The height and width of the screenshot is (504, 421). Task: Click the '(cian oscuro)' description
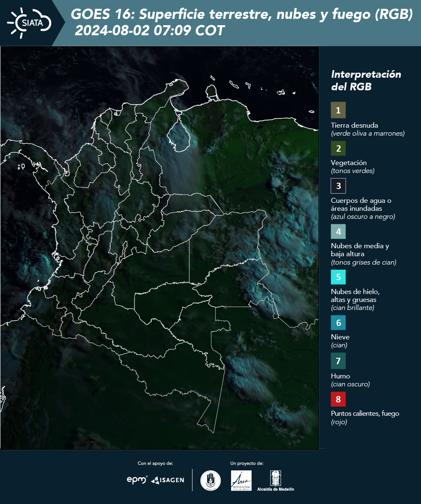coord(350,384)
